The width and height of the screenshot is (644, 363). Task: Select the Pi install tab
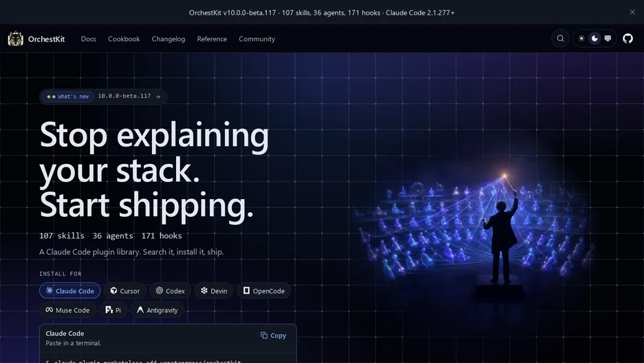point(113,310)
